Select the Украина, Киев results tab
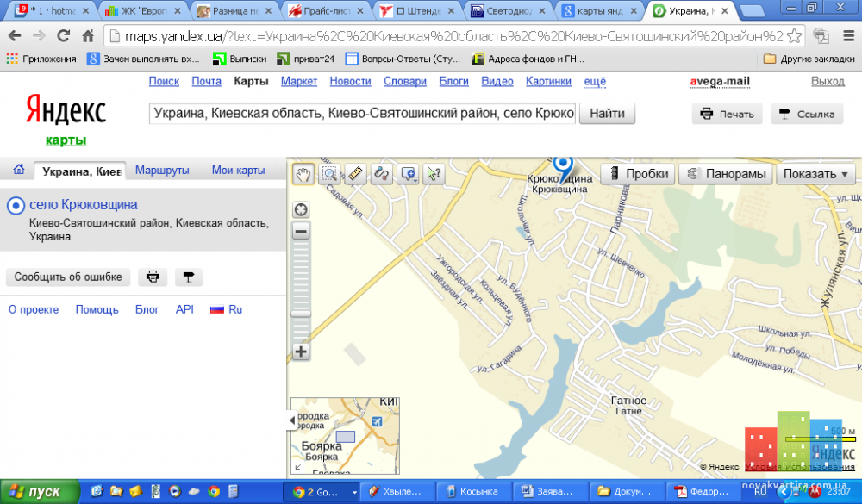The width and height of the screenshot is (862, 504). click(x=80, y=171)
